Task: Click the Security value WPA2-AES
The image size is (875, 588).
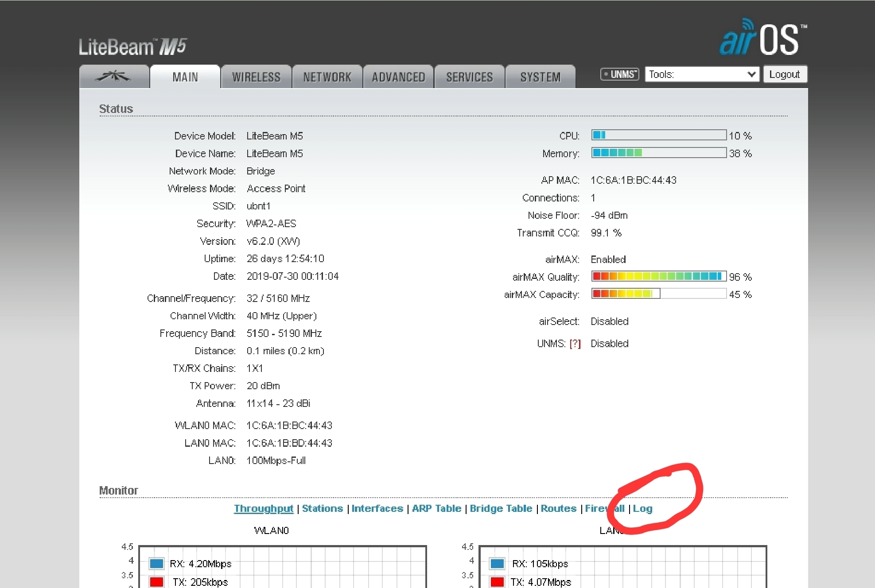Action: click(271, 224)
